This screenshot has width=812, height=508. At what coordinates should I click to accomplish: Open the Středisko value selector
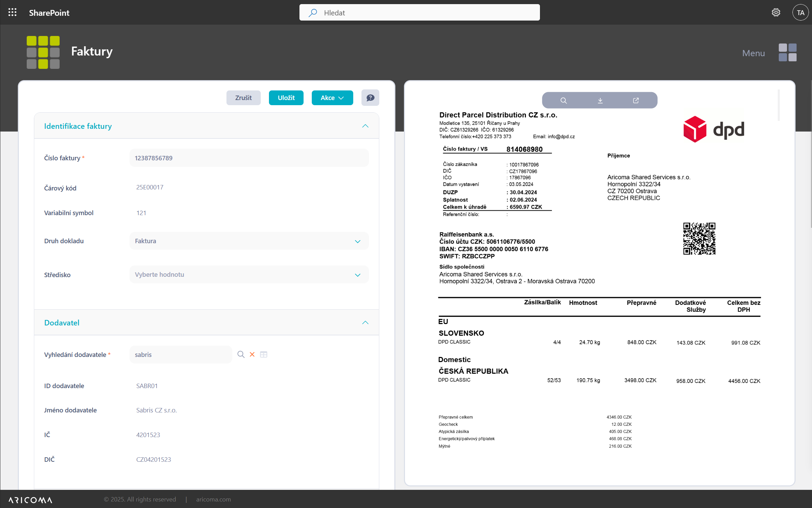(358, 275)
